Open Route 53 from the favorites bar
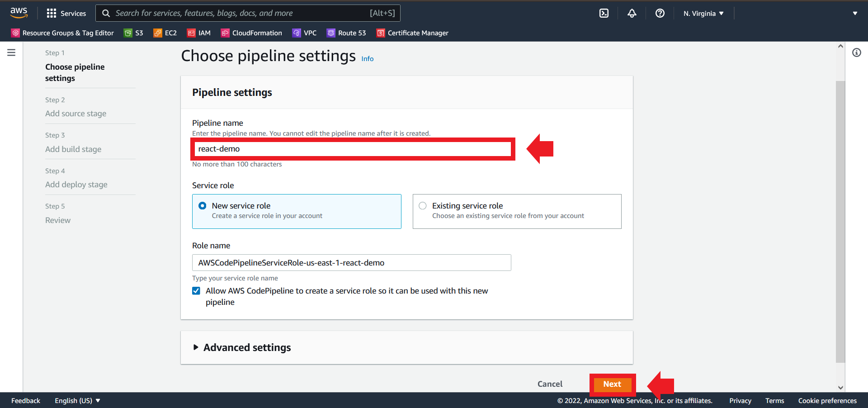Viewport: 868px width, 408px height. pyautogui.click(x=346, y=33)
